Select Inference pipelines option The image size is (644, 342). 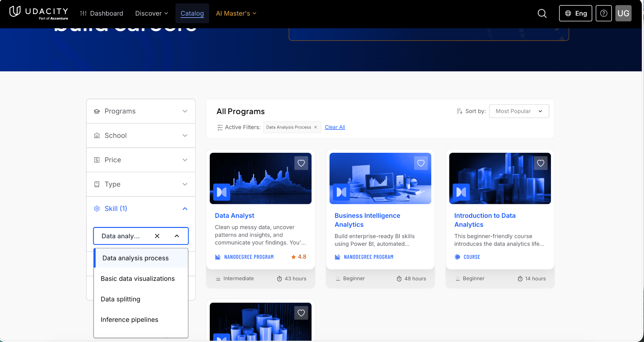tap(141, 320)
